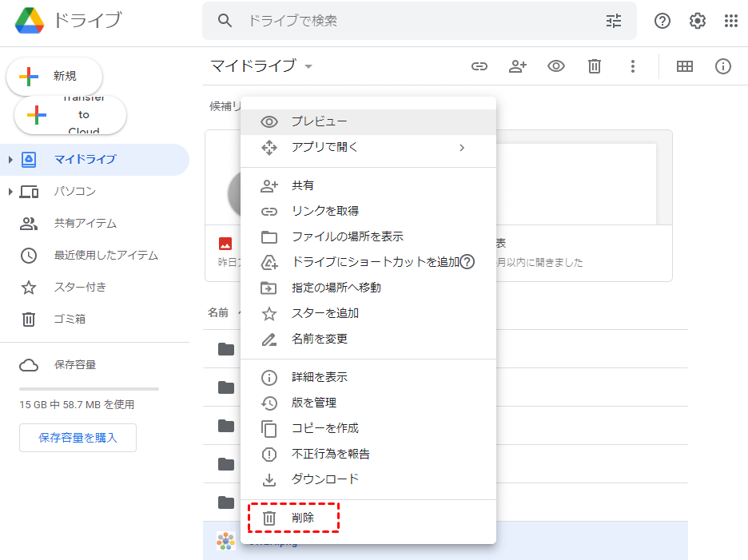Select ダウンロード menu item
The image size is (748, 560).
pos(368,479)
